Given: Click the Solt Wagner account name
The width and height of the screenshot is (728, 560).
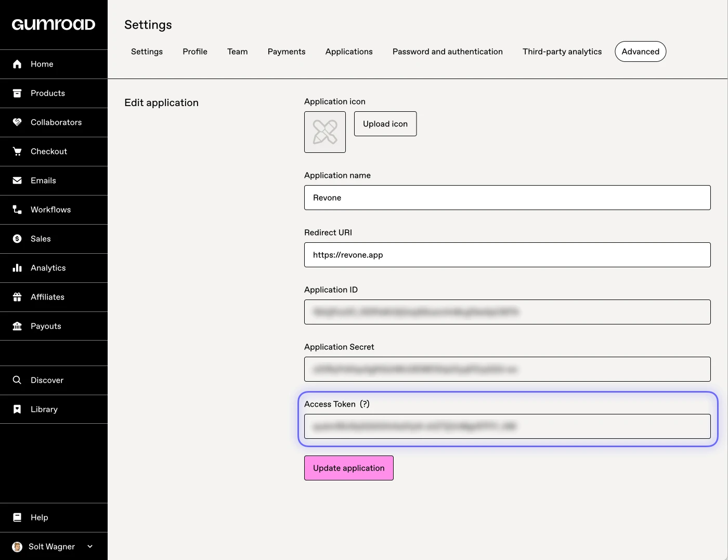Looking at the screenshot, I should [51, 546].
